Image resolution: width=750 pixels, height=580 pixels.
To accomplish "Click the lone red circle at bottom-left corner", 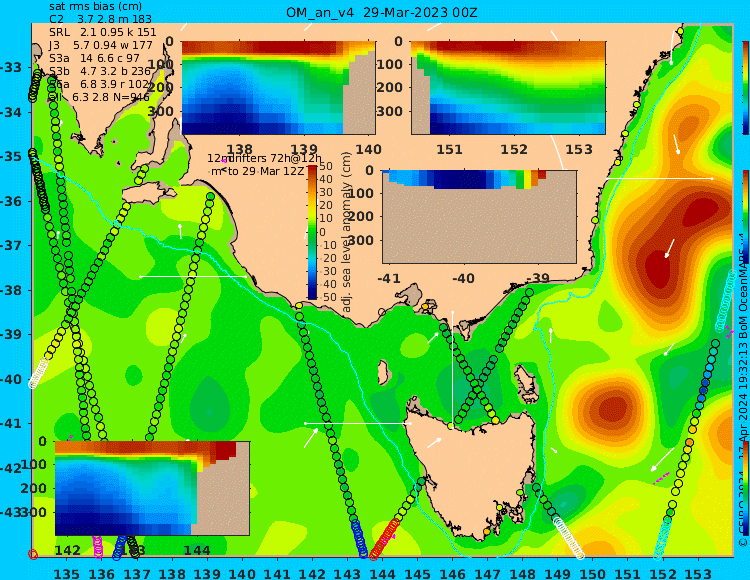I will (x=33, y=554).
